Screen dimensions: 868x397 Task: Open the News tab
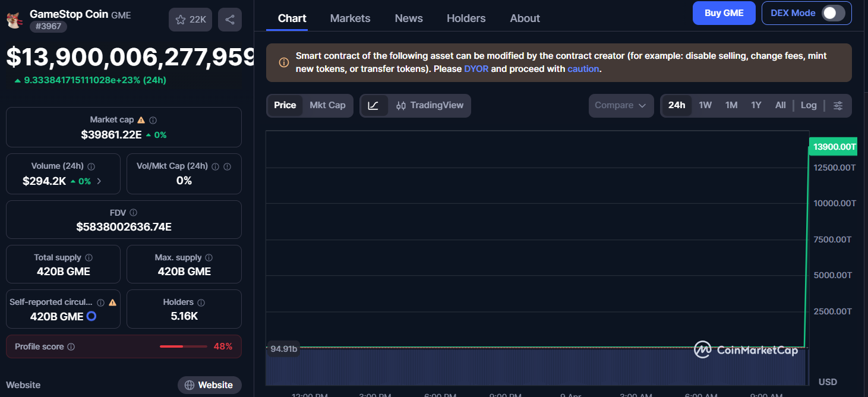(409, 18)
